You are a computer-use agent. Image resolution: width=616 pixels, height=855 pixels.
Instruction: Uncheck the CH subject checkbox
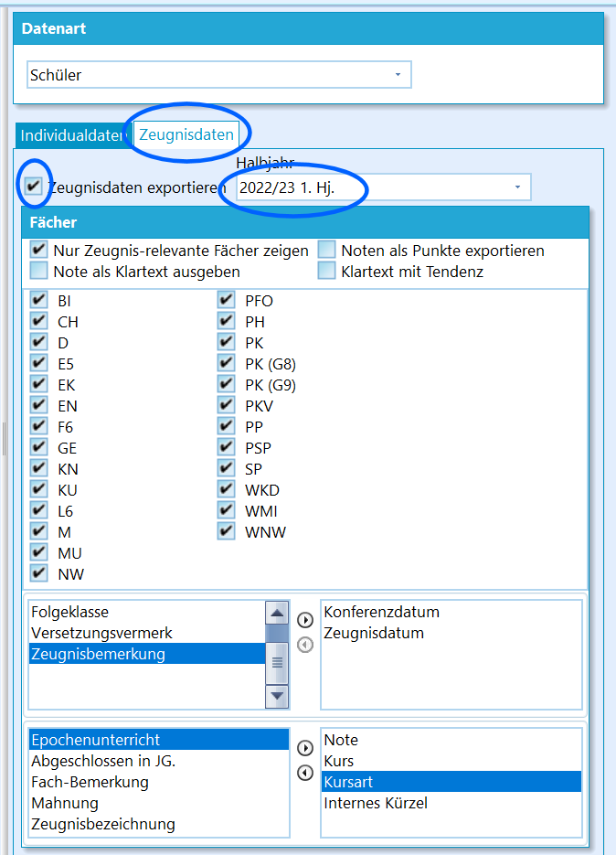(x=38, y=322)
